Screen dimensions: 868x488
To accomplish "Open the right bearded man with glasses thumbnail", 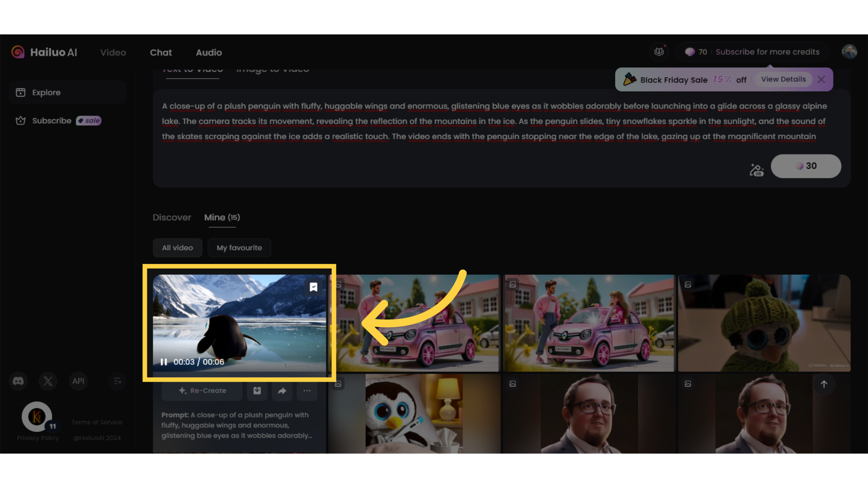I will (x=764, y=413).
